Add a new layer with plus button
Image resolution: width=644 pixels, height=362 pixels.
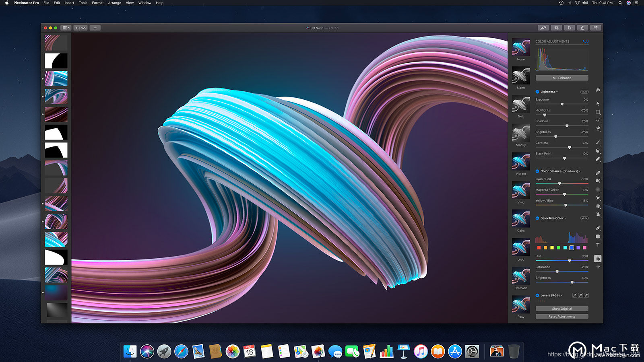[x=95, y=28]
